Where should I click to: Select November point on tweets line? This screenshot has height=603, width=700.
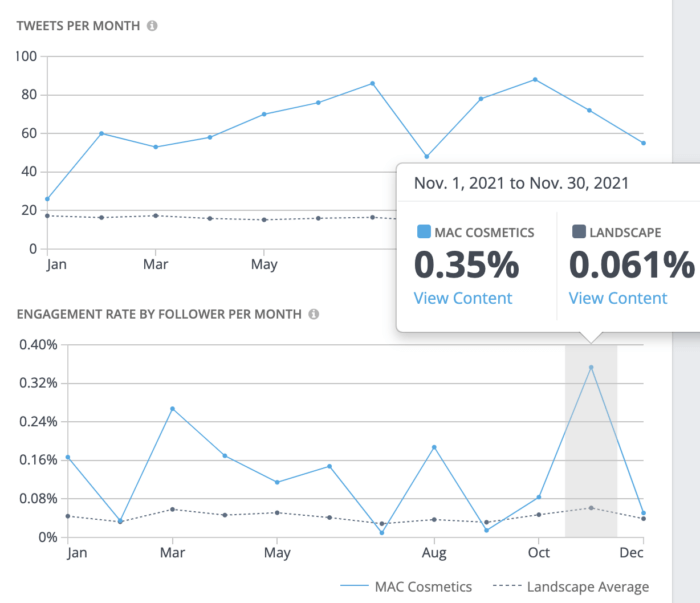pos(589,110)
